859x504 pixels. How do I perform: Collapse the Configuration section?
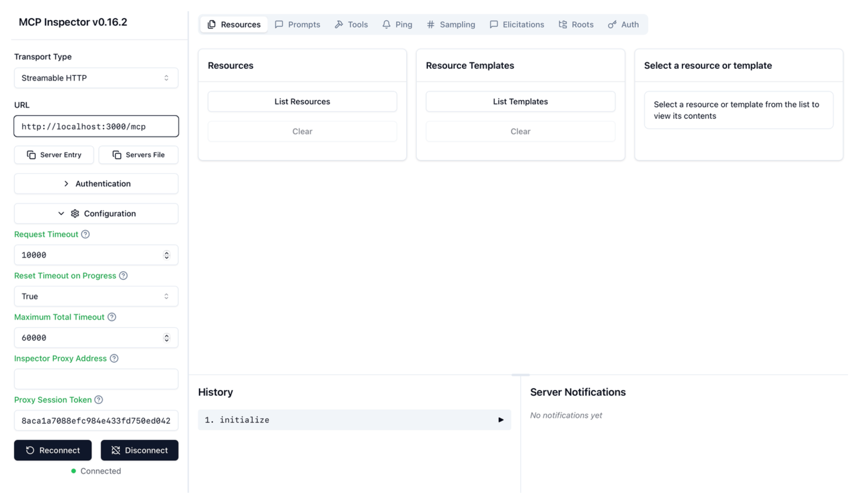(x=96, y=214)
